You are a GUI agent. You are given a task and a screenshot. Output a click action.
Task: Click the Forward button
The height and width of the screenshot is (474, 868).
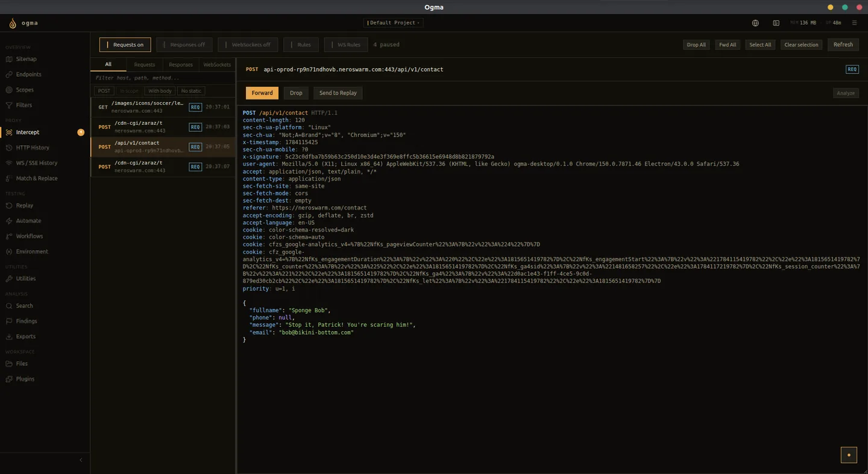(x=262, y=93)
